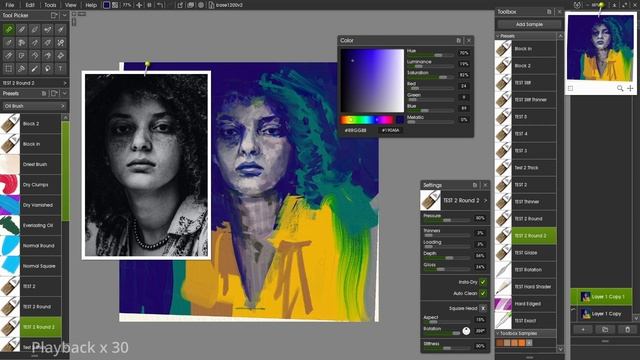The width and height of the screenshot is (640, 360).
Task: Open the TEST 2 Round 2 arrow in Settings panel
Action: [485, 200]
